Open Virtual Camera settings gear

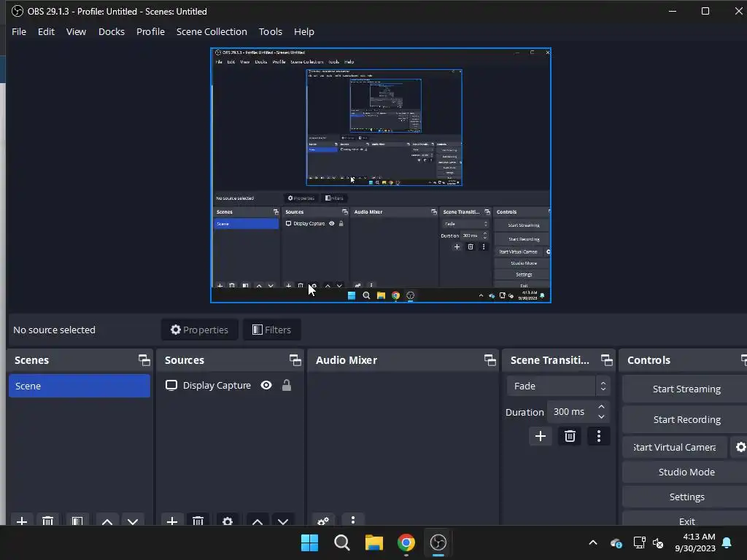pyautogui.click(x=740, y=447)
